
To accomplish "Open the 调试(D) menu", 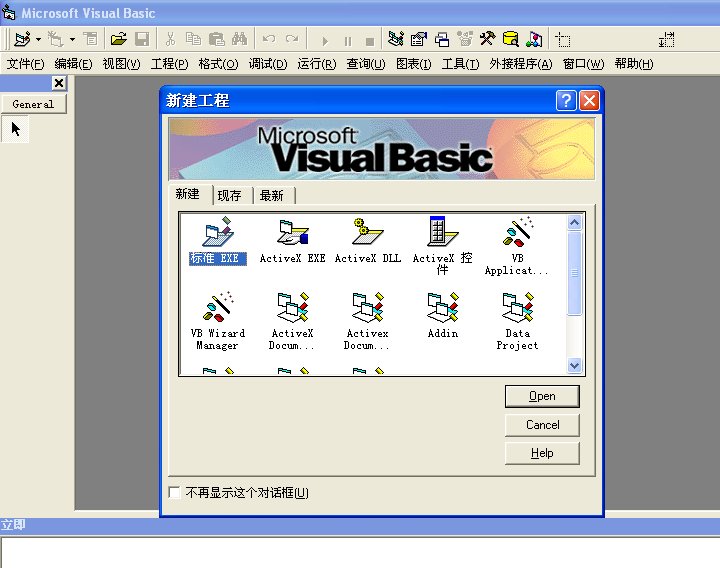I will [268, 64].
